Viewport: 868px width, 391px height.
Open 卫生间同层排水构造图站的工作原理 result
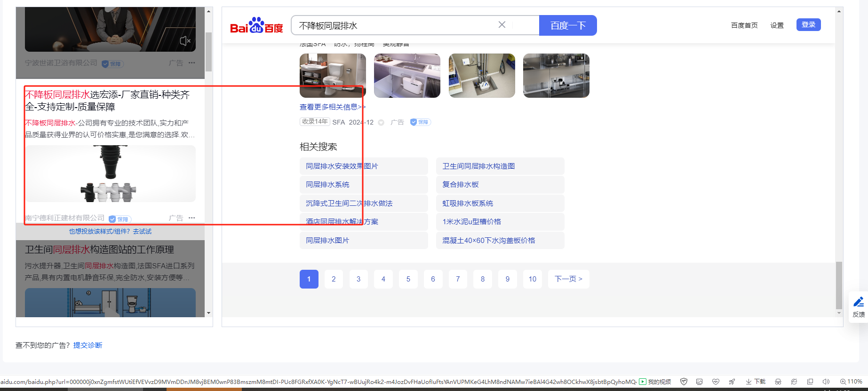100,250
